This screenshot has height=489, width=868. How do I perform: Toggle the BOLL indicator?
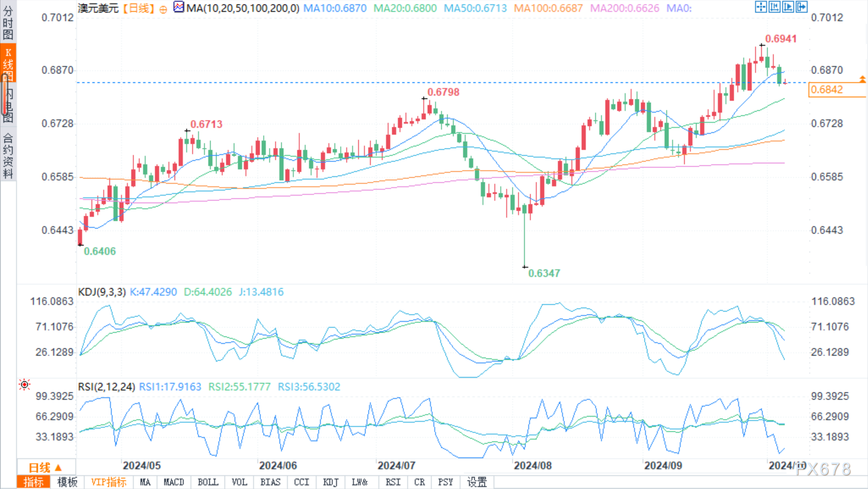208,482
